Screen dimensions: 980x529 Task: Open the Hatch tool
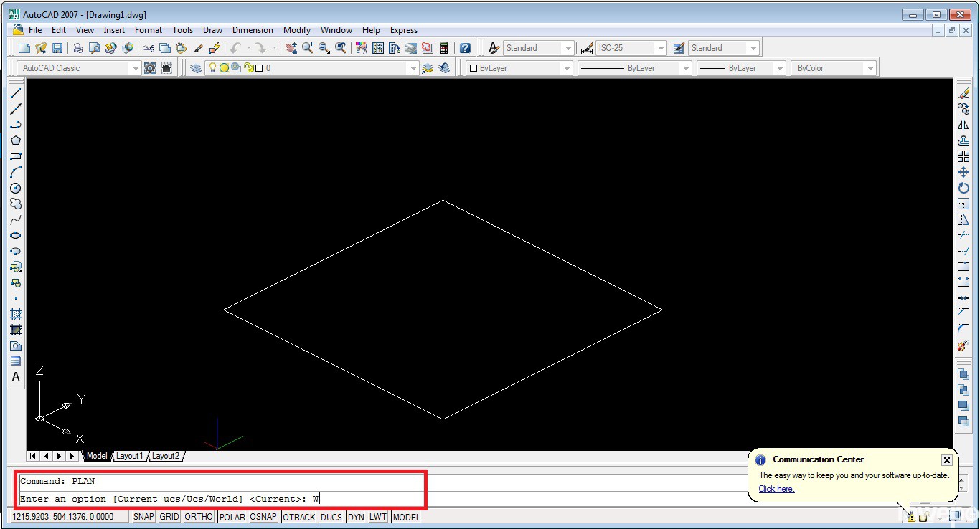click(x=16, y=314)
